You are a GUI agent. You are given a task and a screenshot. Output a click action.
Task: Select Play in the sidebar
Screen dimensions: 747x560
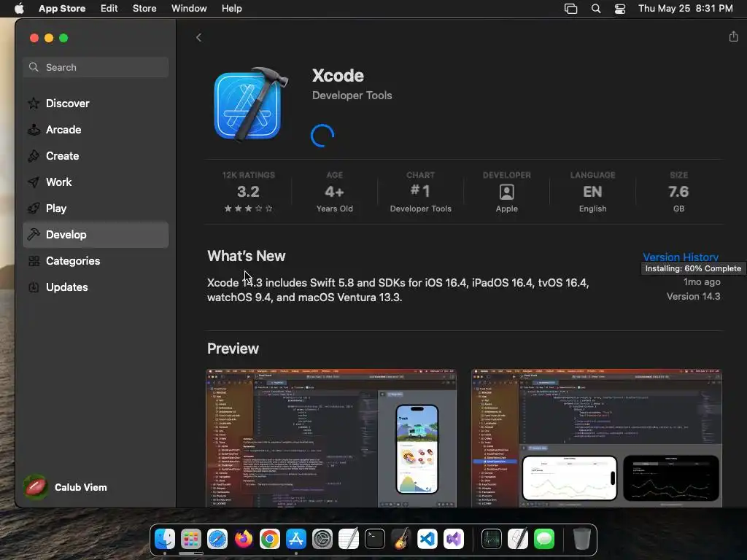click(96, 208)
